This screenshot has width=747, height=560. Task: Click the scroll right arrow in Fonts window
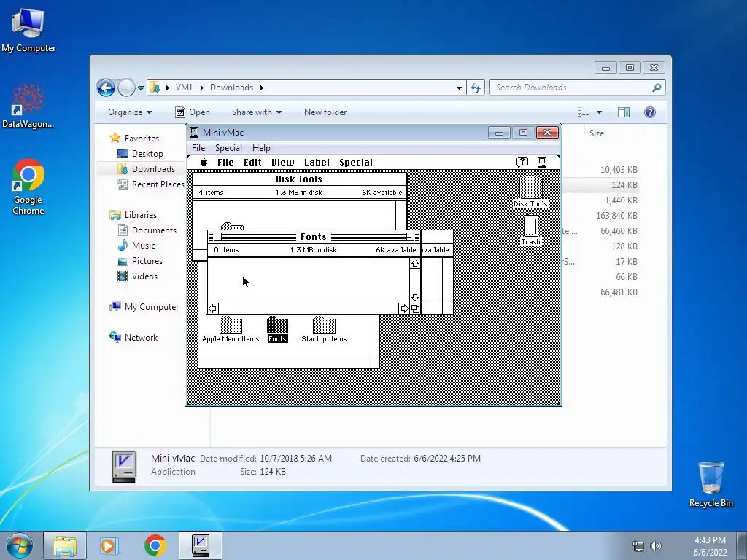pyautogui.click(x=404, y=308)
